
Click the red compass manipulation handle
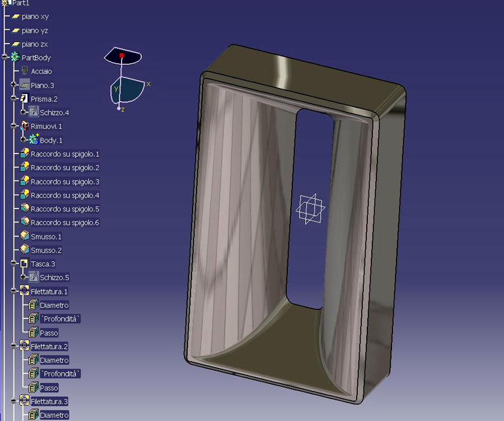pos(122,55)
